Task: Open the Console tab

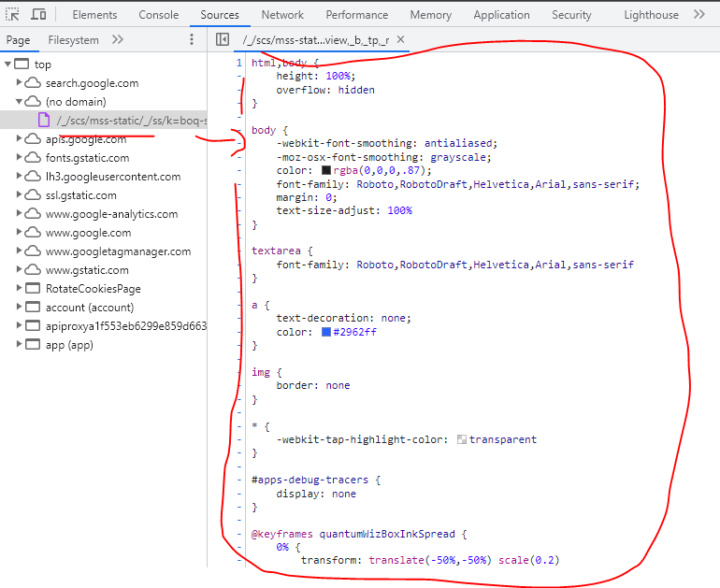Action: point(159,15)
